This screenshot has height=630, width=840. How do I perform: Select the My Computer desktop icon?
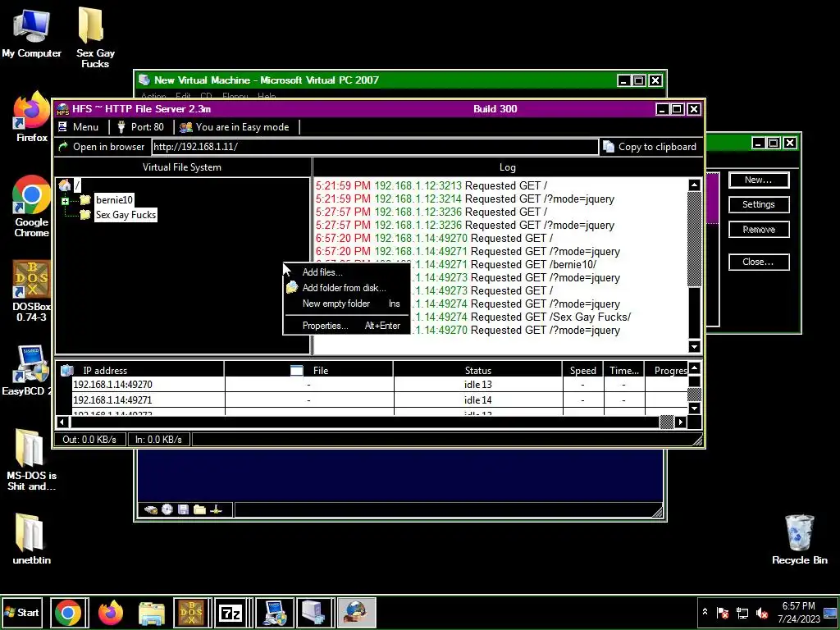(32, 33)
